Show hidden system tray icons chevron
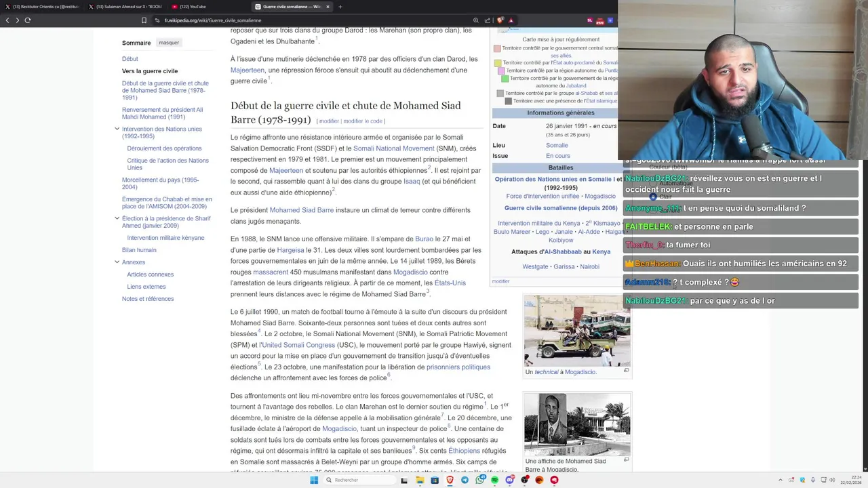Screen dimensions: 868x488 point(780,480)
